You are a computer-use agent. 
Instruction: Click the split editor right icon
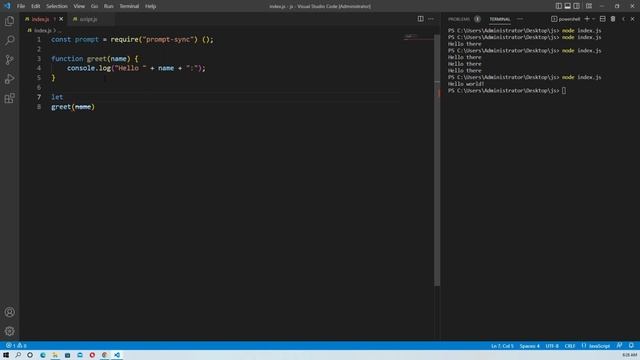tap(420, 19)
